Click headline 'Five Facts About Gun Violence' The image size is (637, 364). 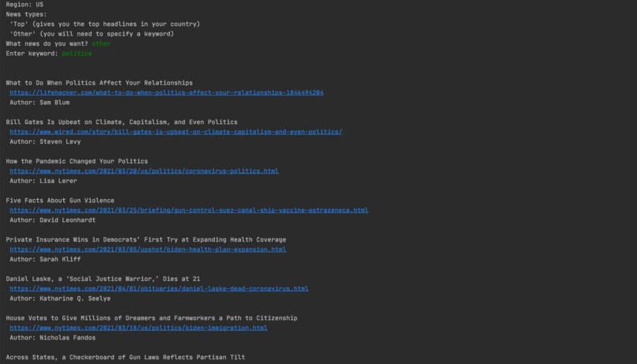point(60,201)
